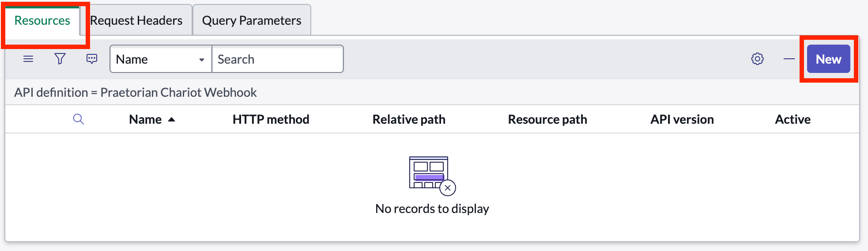Sort by the HTTP method column
868x251 pixels.
click(271, 119)
